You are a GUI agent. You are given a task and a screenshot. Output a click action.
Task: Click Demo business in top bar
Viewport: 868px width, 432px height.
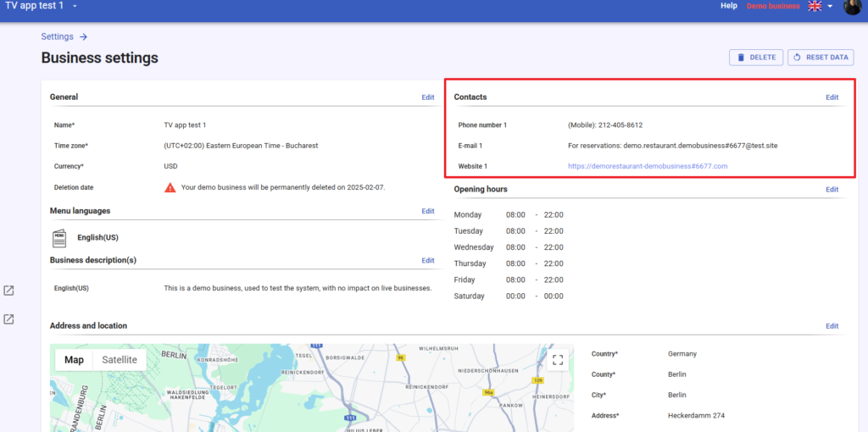(x=773, y=6)
